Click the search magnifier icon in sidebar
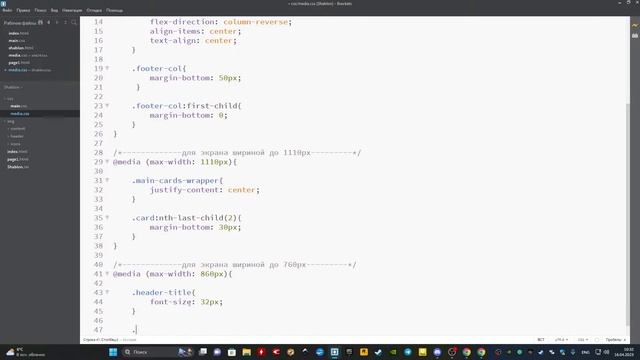The image size is (640, 360). (x=74, y=23)
